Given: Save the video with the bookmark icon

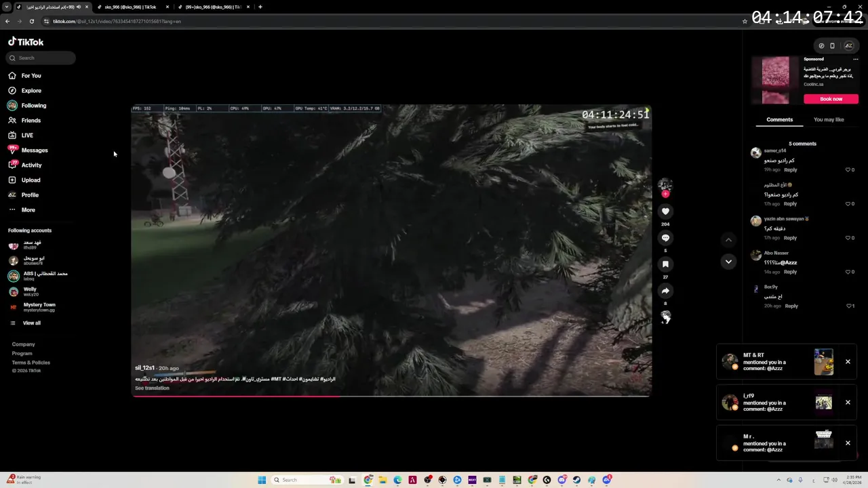Looking at the screenshot, I should tap(665, 264).
